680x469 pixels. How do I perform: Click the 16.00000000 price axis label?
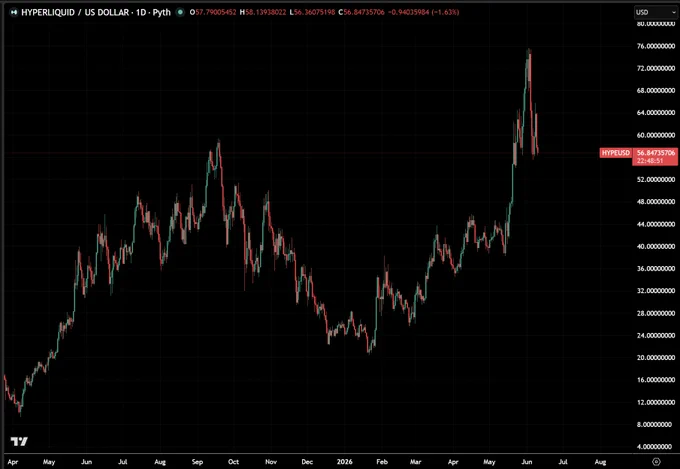pos(656,379)
